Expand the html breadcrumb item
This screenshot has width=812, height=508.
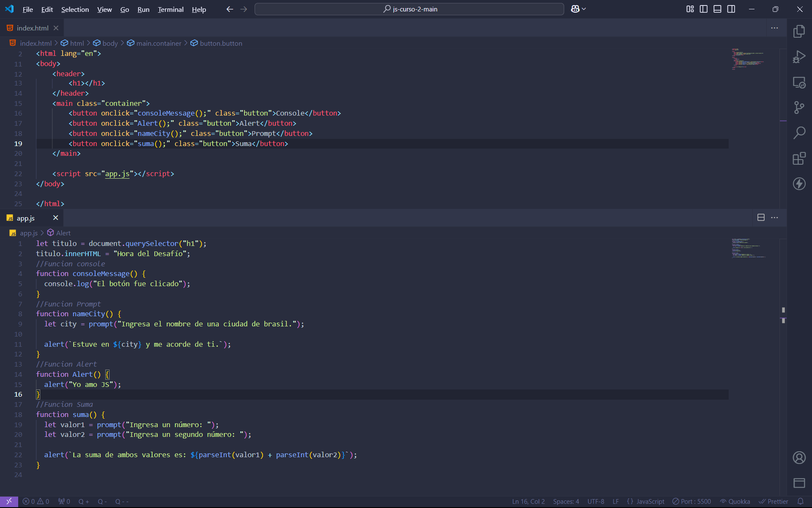[72, 43]
